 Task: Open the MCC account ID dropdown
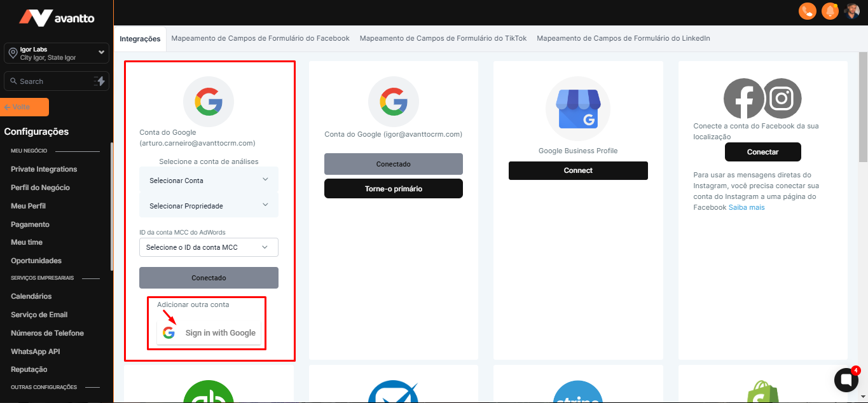click(209, 247)
